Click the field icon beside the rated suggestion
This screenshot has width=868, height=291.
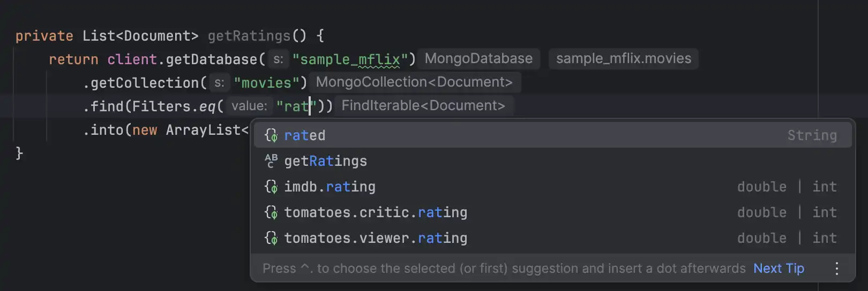(x=271, y=135)
